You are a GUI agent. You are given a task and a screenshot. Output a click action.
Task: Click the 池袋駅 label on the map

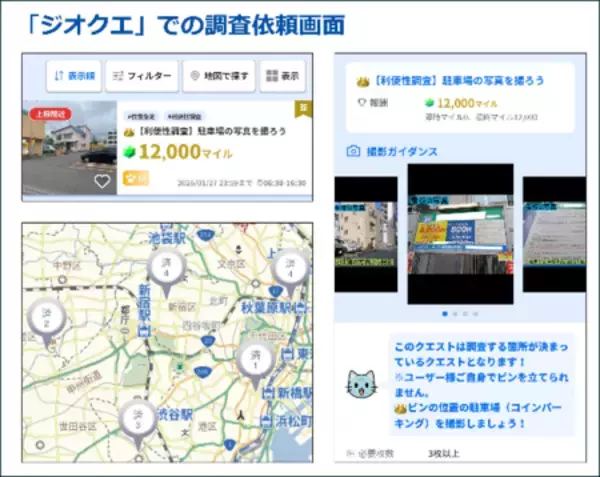[167, 238]
